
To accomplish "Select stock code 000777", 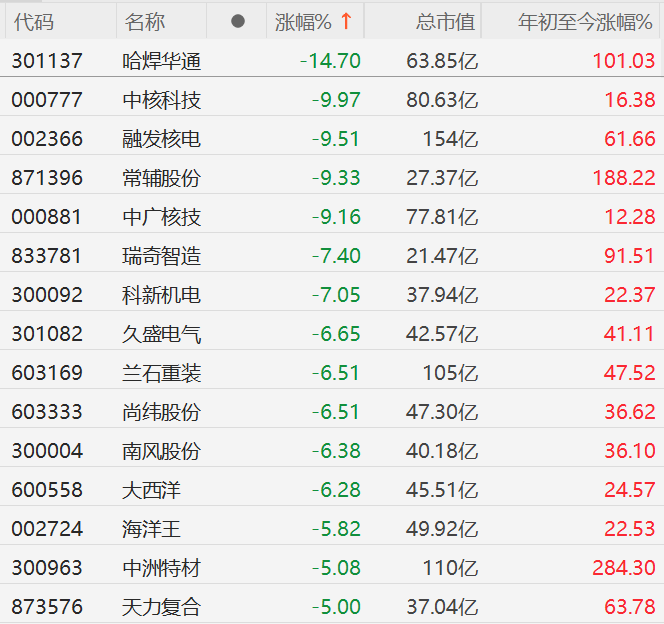I will (x=47, y=100).
